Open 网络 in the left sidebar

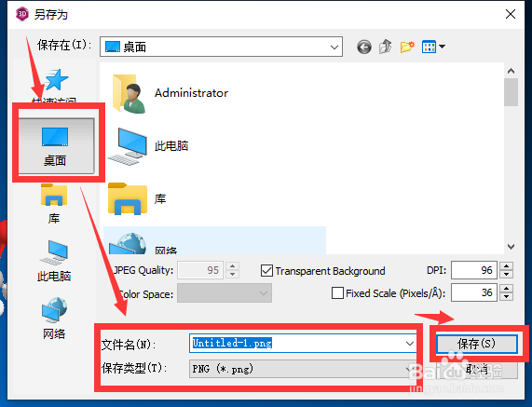pyautogui.click(x=54, y=319)
